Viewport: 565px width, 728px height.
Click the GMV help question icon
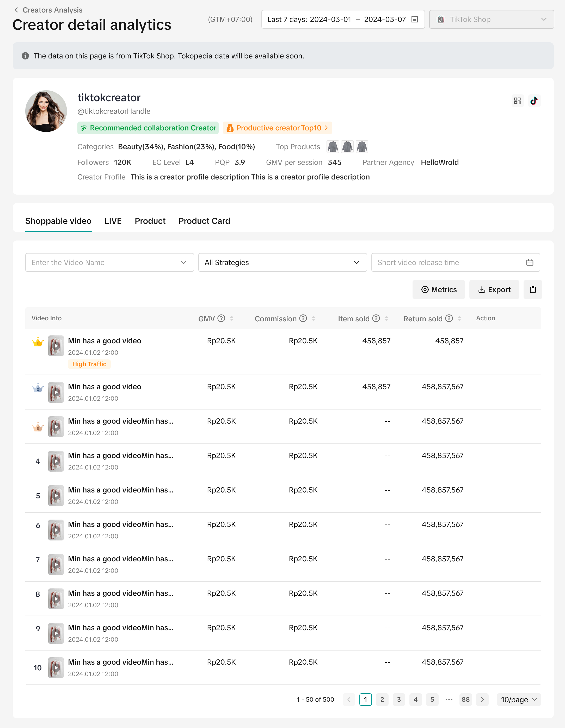click(x=221, y=318)
